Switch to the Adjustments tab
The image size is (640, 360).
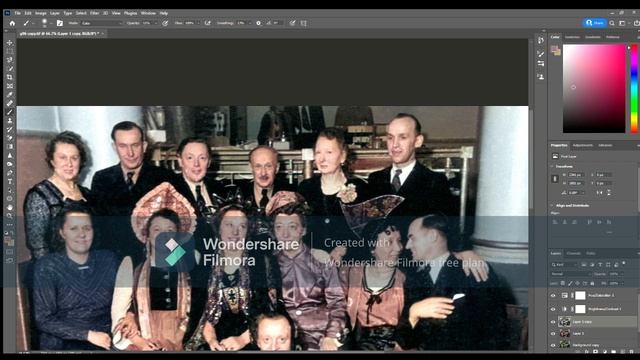pos(582,145)
